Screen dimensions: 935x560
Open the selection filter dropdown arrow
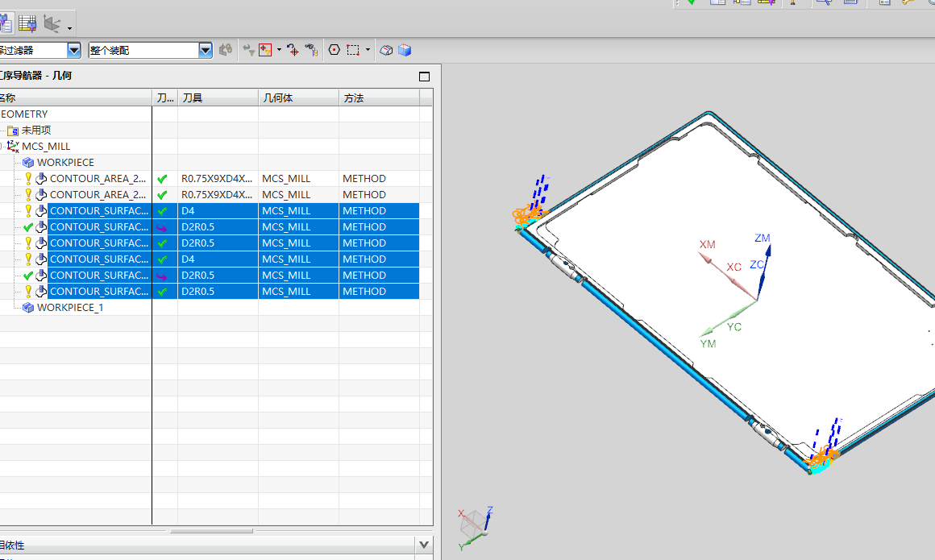click(x=74, y=50)
